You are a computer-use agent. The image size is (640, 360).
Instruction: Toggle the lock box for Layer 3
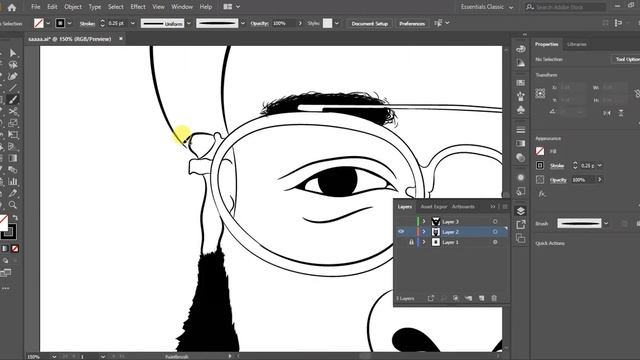click(411, 221)
